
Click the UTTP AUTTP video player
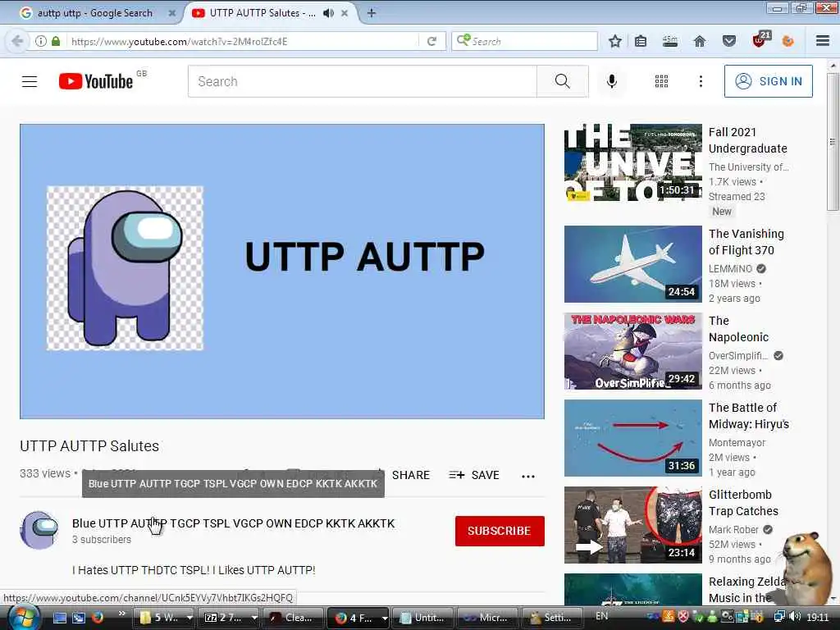pyautogui.click(x=282, y=271)
